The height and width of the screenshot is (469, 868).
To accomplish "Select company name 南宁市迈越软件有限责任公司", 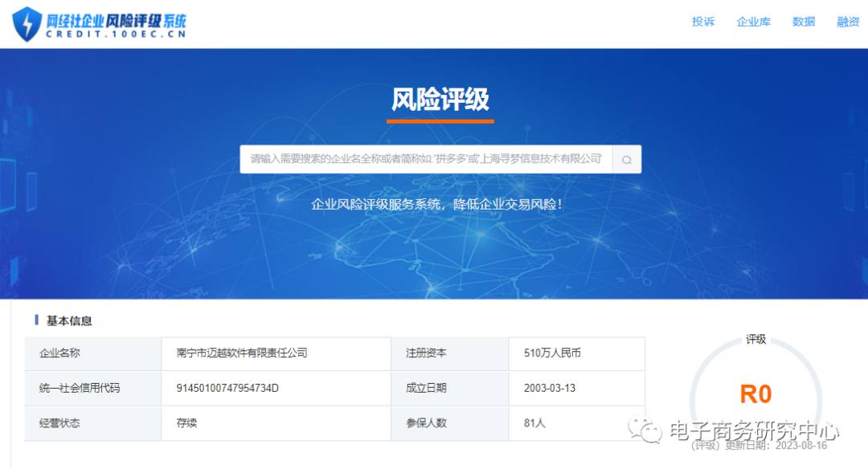I will 242,353.
